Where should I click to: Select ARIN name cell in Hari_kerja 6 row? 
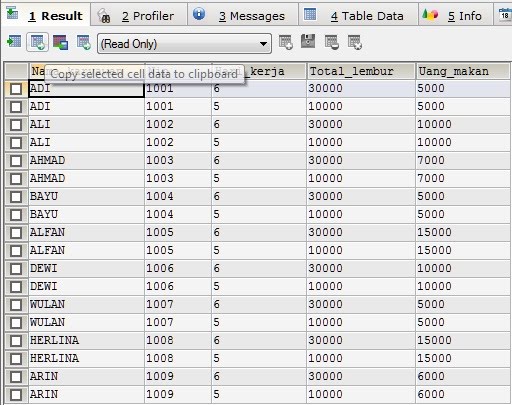pyautogui.click(x=86, y=376)
